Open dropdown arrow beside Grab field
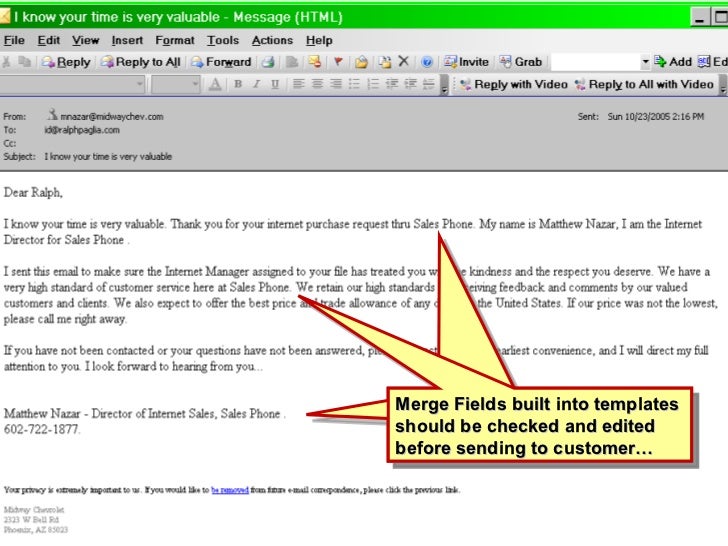Screen dimensions: 728x546 click(x=645, y=62)
